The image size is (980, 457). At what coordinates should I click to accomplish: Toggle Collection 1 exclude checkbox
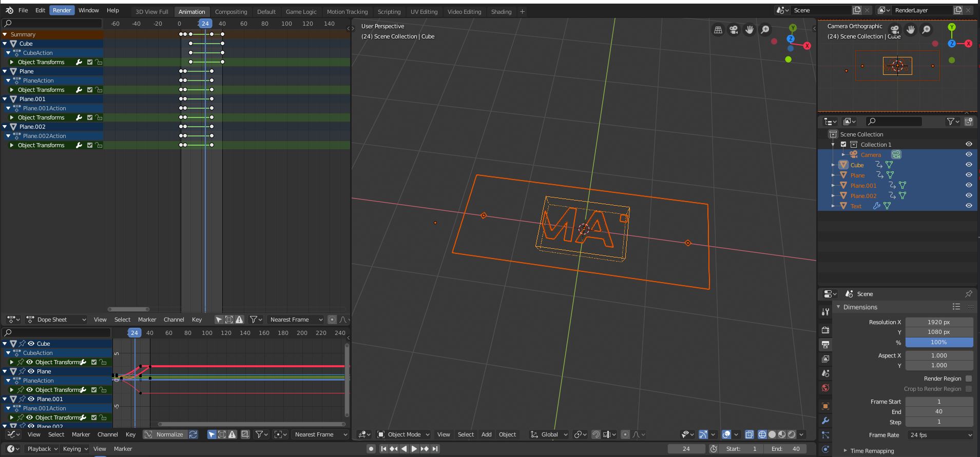tap(843, 145)
